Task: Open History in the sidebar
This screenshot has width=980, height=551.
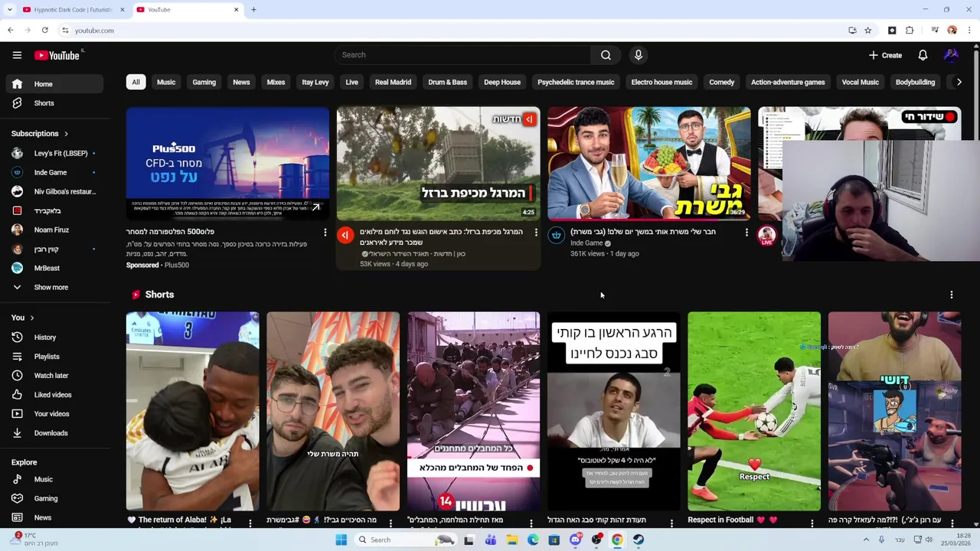Action: click(x=54, y=337)
